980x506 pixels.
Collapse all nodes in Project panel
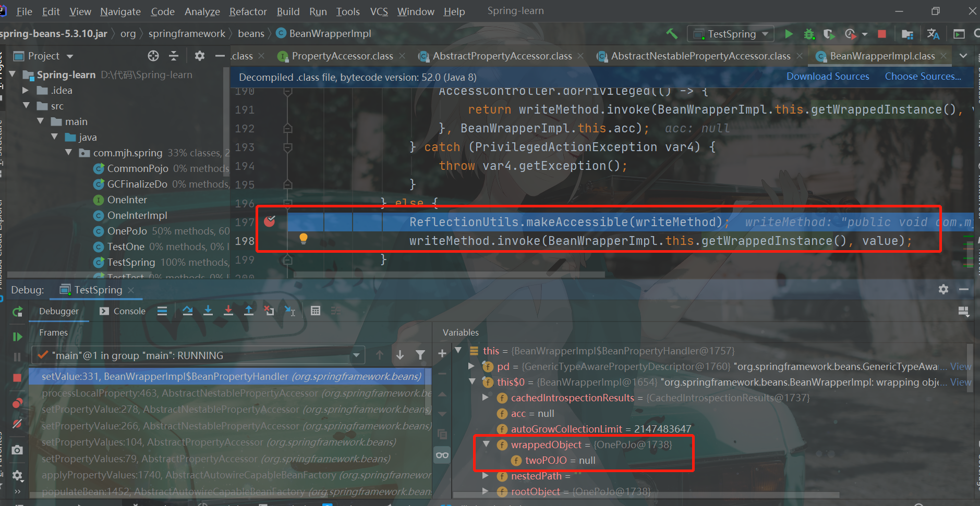(x=174, y=56)
